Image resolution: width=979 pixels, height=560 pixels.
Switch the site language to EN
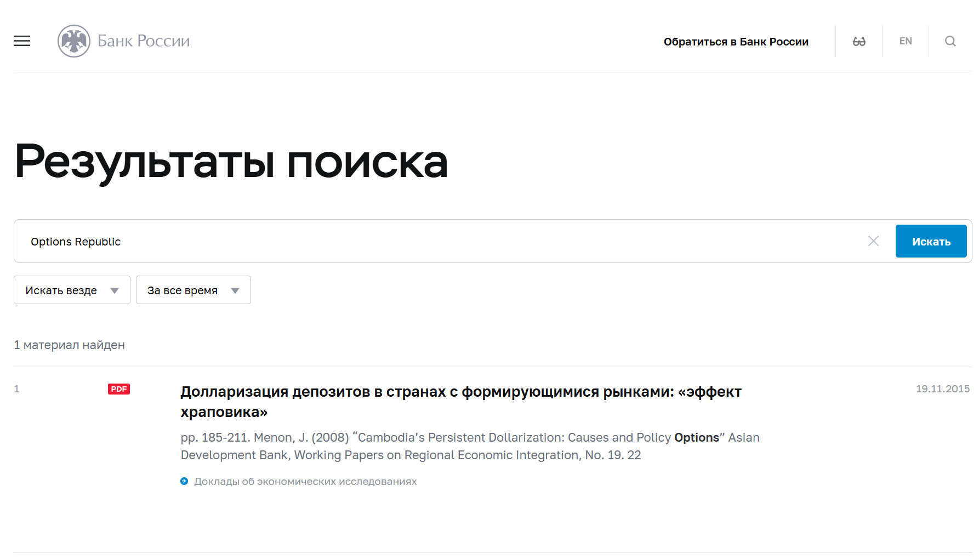906,41
